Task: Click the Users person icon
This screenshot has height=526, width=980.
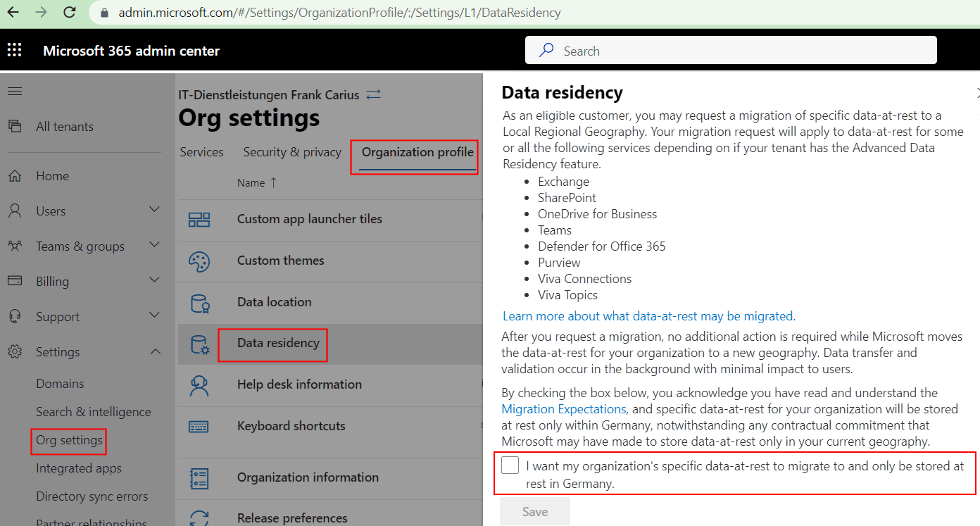Action: [x=15, y=211]
